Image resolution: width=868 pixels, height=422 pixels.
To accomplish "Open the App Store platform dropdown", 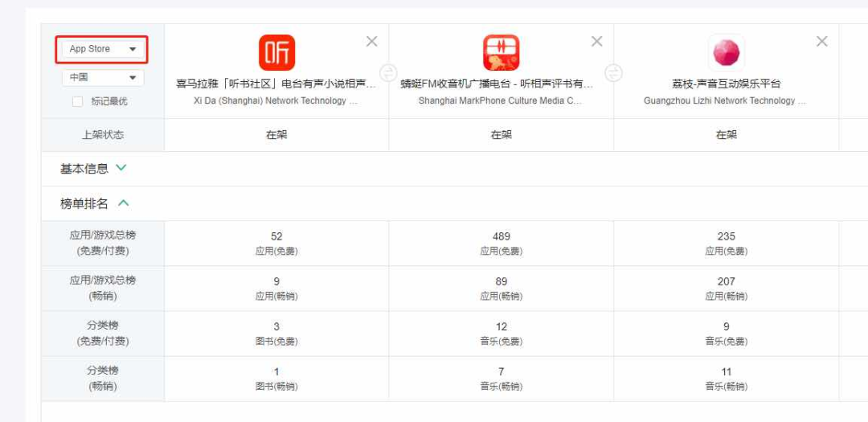I will click(102, 49).
